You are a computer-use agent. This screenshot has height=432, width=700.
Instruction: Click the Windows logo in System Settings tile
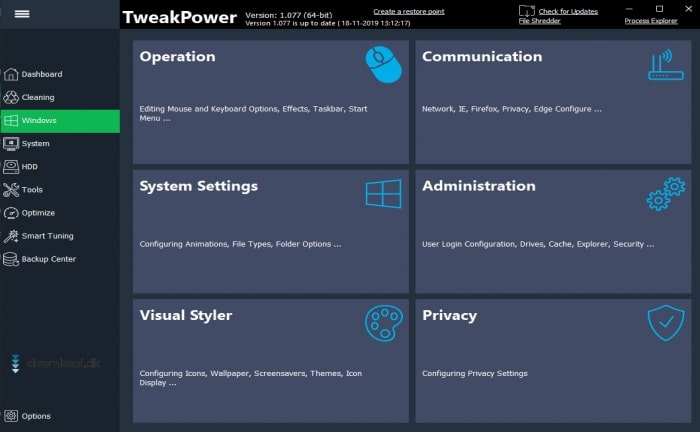(x=383, y=194)
